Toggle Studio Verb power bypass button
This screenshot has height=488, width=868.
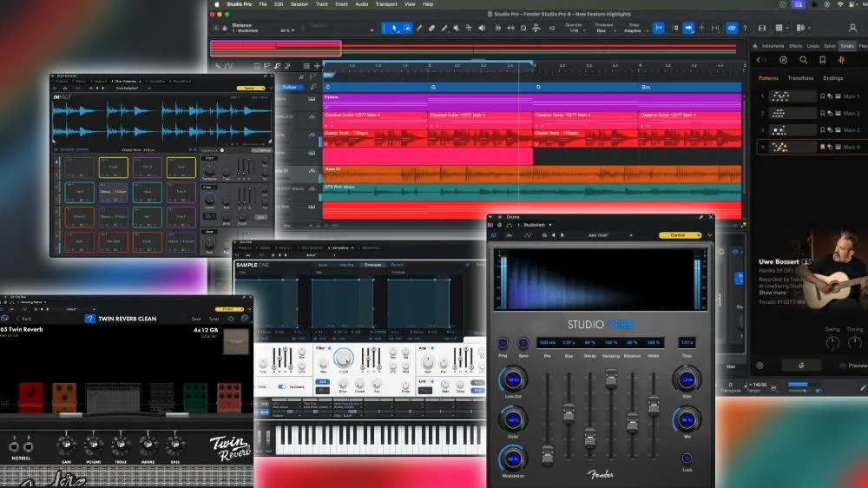(x=493, y=235)
